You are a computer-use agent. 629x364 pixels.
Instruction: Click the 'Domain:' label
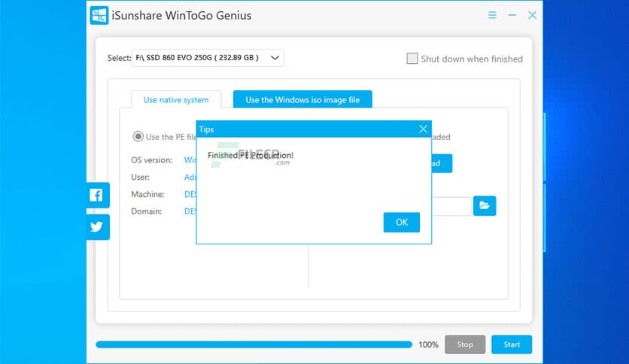(147, 211)
